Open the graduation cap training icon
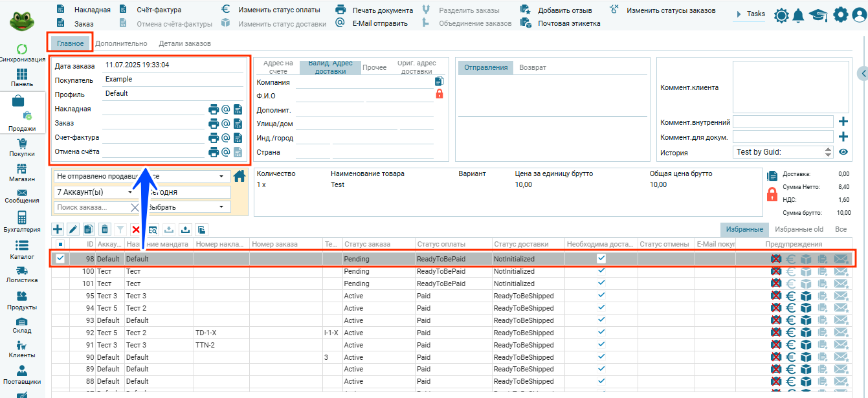 click(x=818, y=16)
